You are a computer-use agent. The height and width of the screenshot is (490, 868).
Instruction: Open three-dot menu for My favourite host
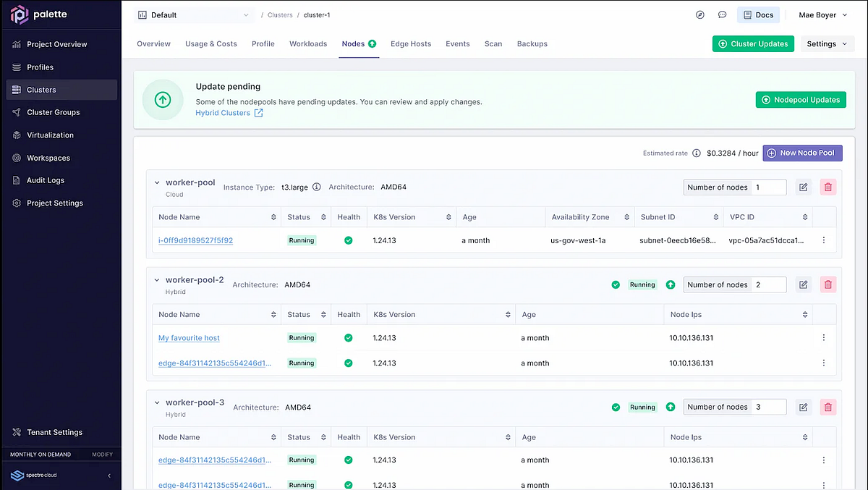coord(824,338)
